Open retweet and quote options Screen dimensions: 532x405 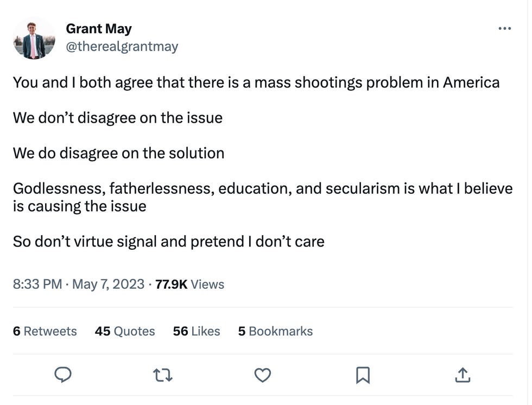click(162, 375)
